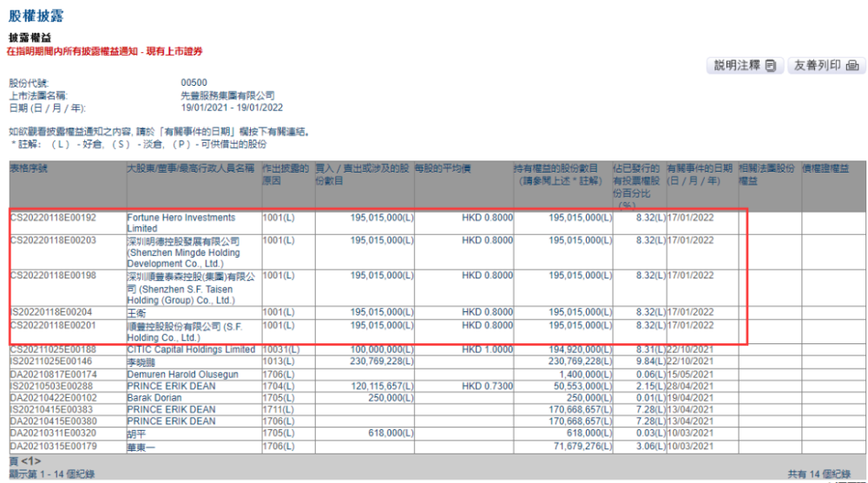Open form IS20211025E00146

(51, 362)
